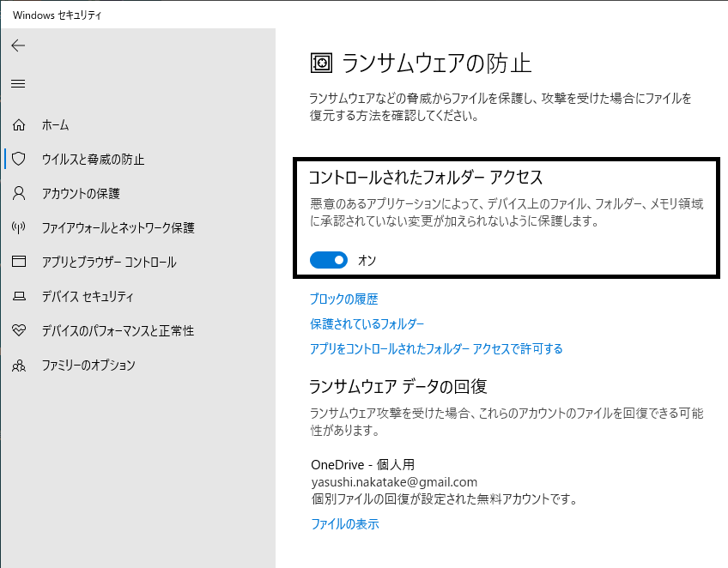Screen dimensions: 728x568
Task: Open 保護されているフォルダー link
Action: 367,323
